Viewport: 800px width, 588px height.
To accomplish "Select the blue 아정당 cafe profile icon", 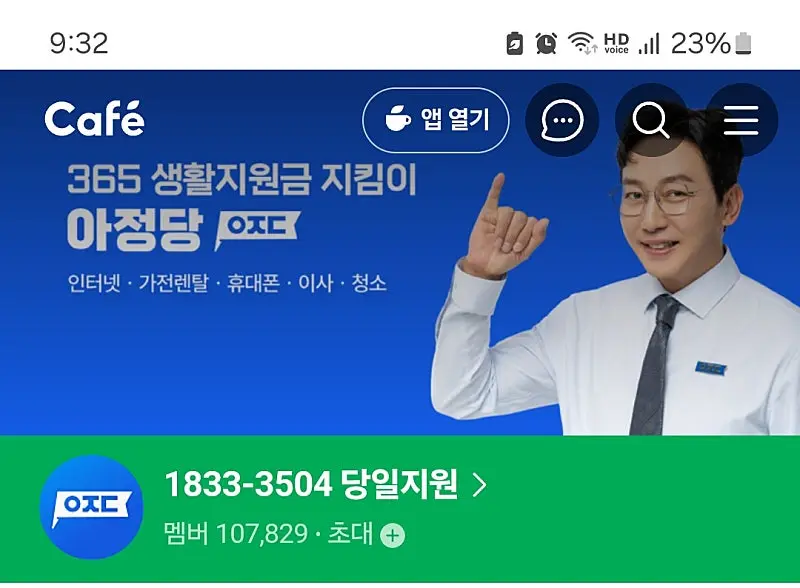I will [x=91, y=507].
